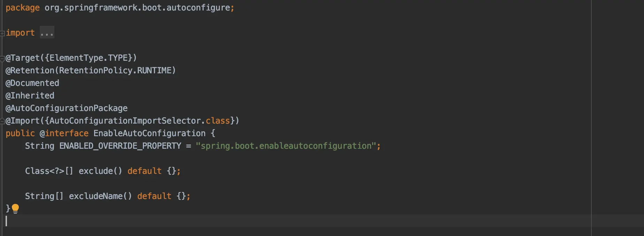Click the @Inherited annotation
The image size is (644, 236).
pyautogui.click(x=30, y=95)
